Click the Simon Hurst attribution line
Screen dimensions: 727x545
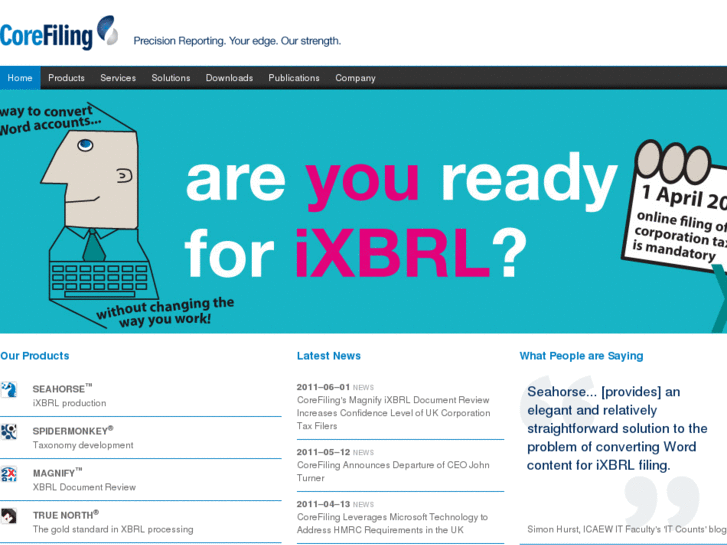pos(627,529)
